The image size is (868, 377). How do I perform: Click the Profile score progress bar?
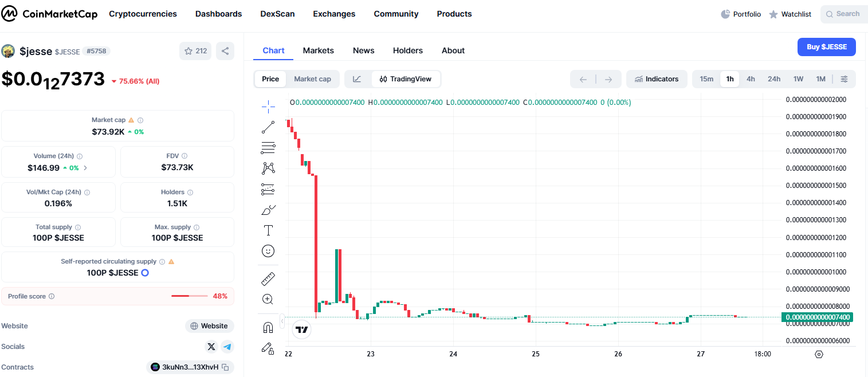click(x=190, y=296)
